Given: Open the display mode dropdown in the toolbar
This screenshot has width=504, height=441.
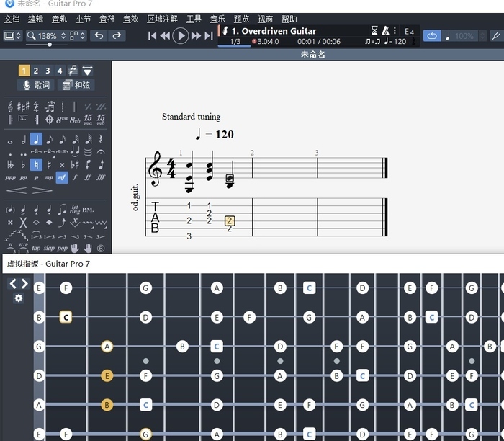Looking at the screenshot, I should coord(13,35).
